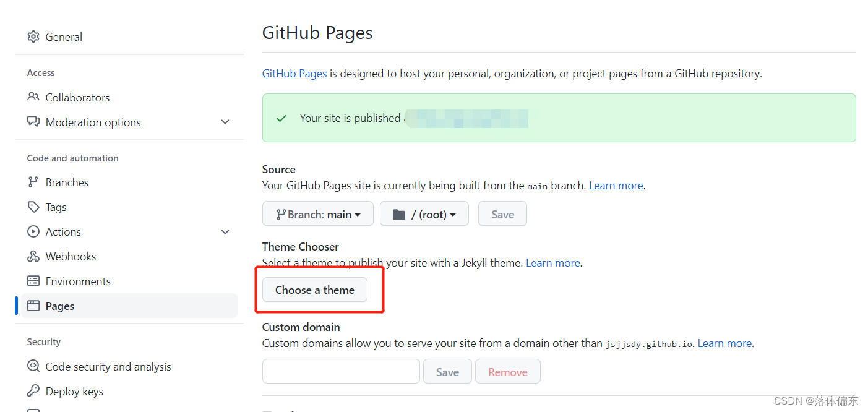This screenshot has width=868, height=412.
Task: Click the Remove button for custom domain
Action: [507, 371]
